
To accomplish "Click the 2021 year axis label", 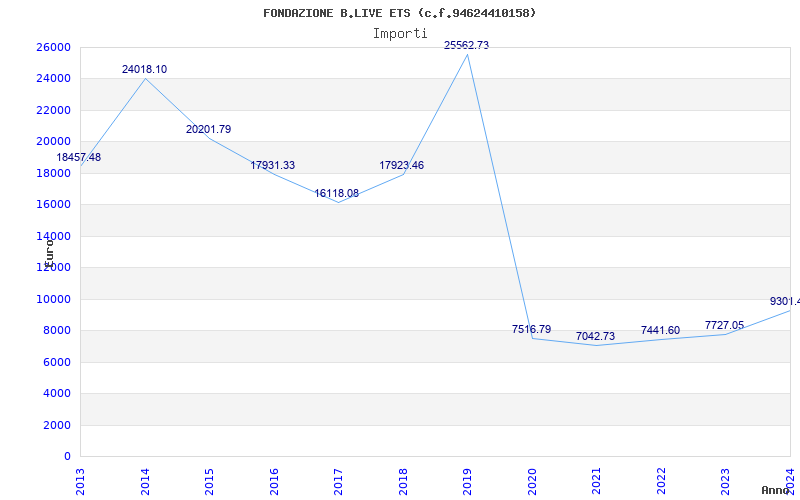I will [597, 481].
